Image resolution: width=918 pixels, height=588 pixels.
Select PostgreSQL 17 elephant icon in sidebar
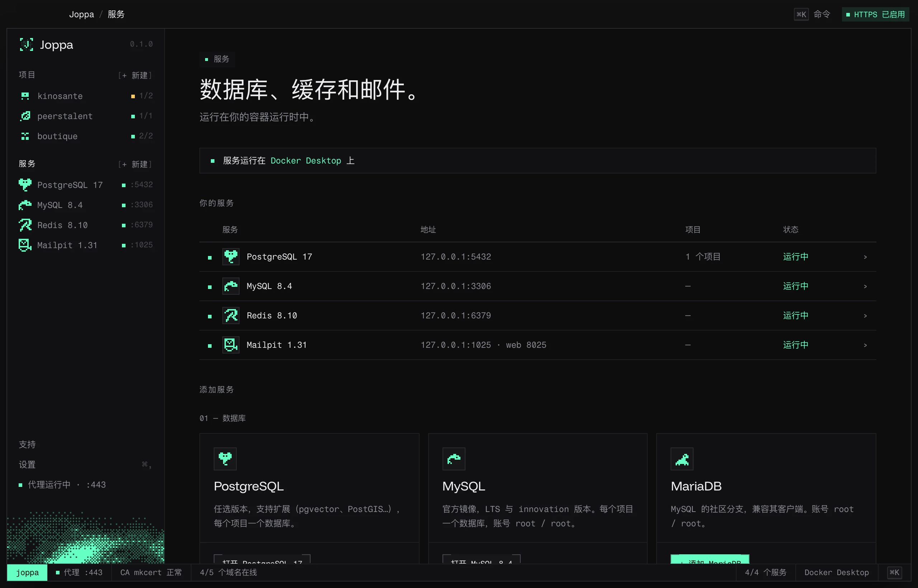25,185
